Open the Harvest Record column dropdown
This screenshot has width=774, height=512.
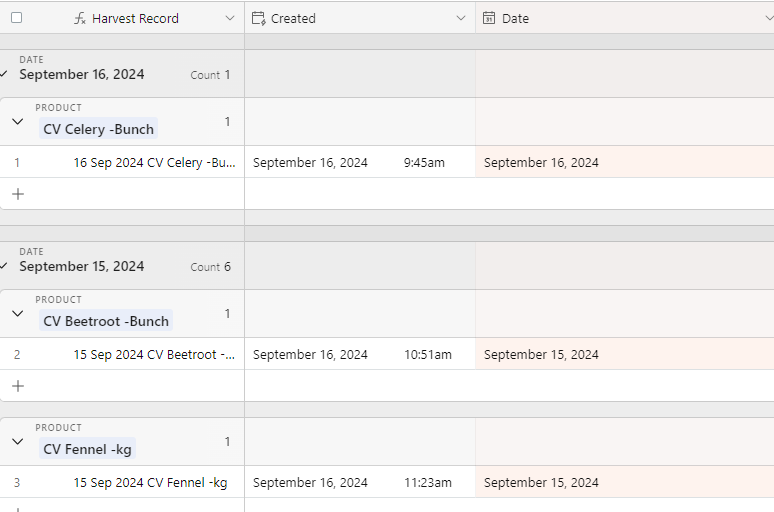pyautogui.click(x=230, y=18)
